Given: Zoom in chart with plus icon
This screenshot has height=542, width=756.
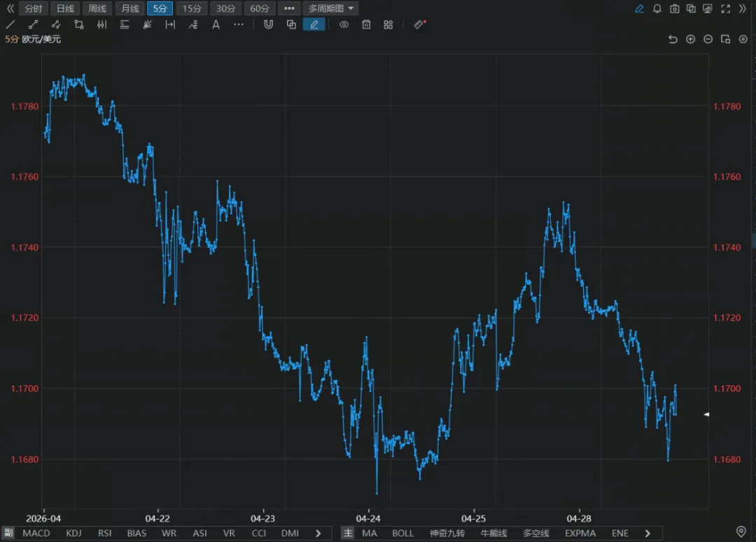Looking at the screenshot, I should pyautogui.click(x=690, y=39).
